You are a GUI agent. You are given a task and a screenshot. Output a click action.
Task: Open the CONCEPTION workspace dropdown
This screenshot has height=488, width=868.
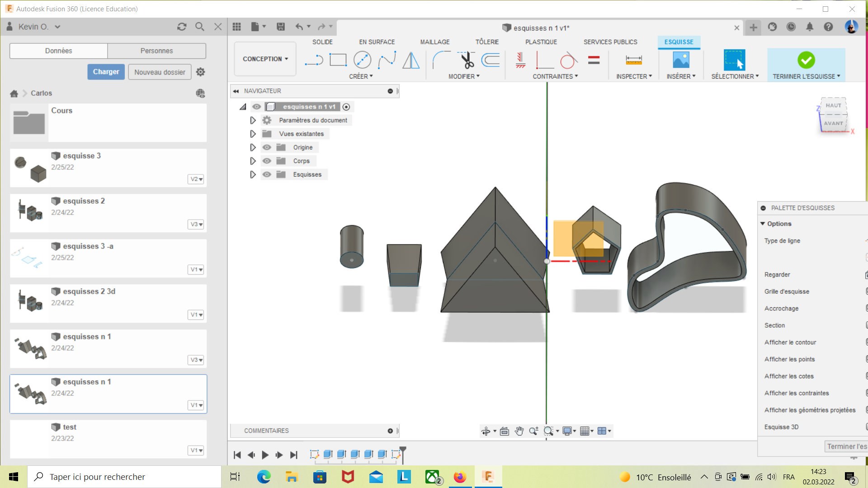click(265, 59)
